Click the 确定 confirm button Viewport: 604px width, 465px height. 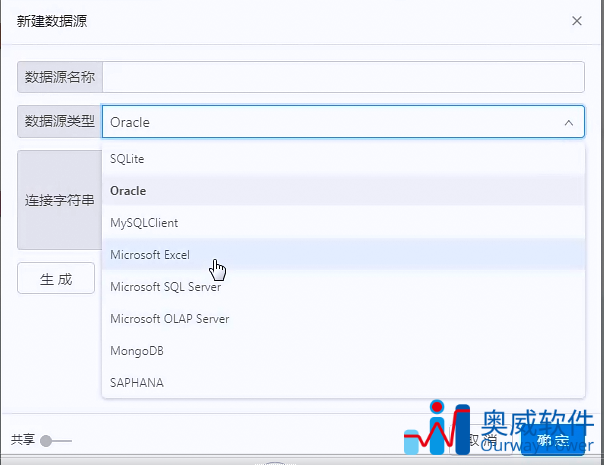click(553, 440)
